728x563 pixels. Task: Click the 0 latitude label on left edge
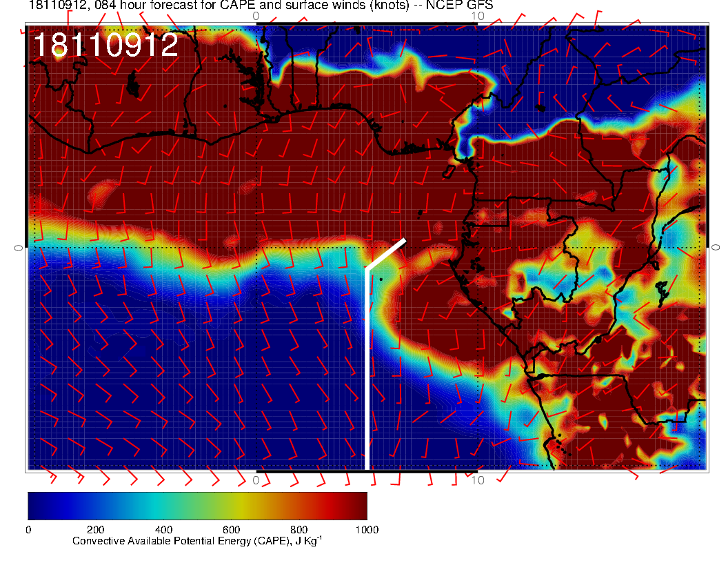coord(19,247)
